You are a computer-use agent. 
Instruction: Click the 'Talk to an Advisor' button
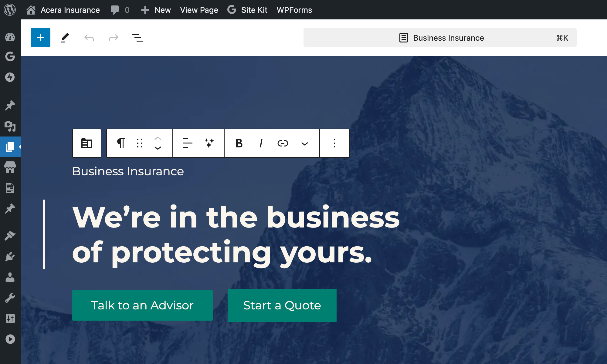pos(143,305)
